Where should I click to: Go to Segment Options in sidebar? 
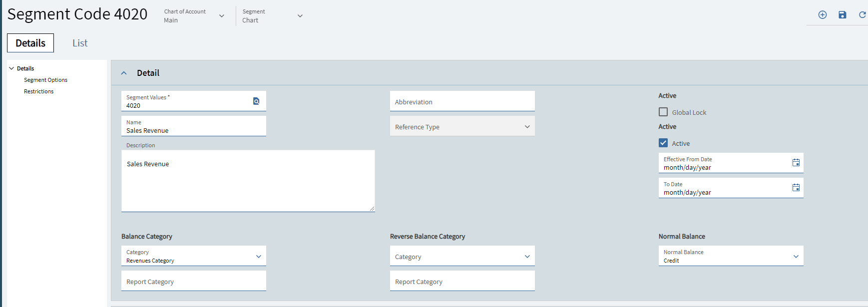tap(45, 80)
